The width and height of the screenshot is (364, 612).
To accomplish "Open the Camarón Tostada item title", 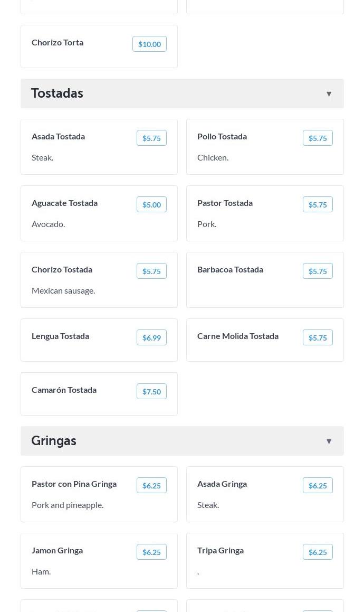I will [x=64, y=390].
